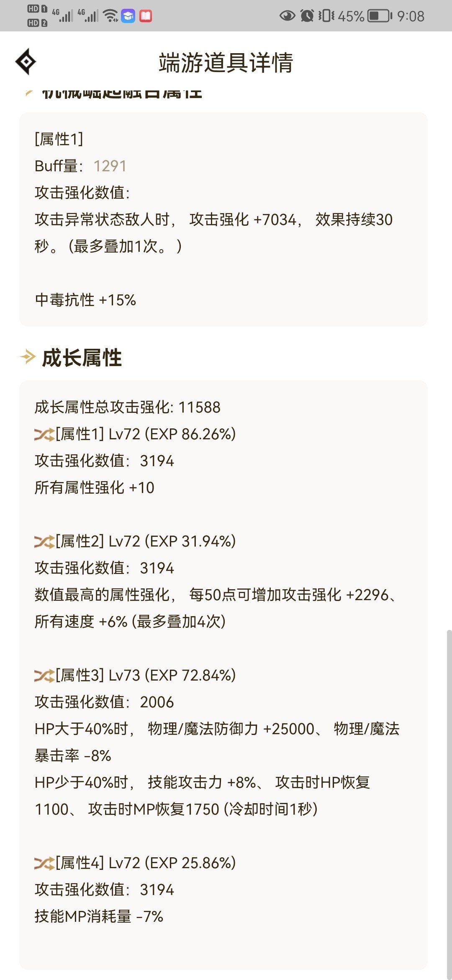Tap the Wi-Fi status icon
Screen dimensions: 452x980
click(111, 16)
